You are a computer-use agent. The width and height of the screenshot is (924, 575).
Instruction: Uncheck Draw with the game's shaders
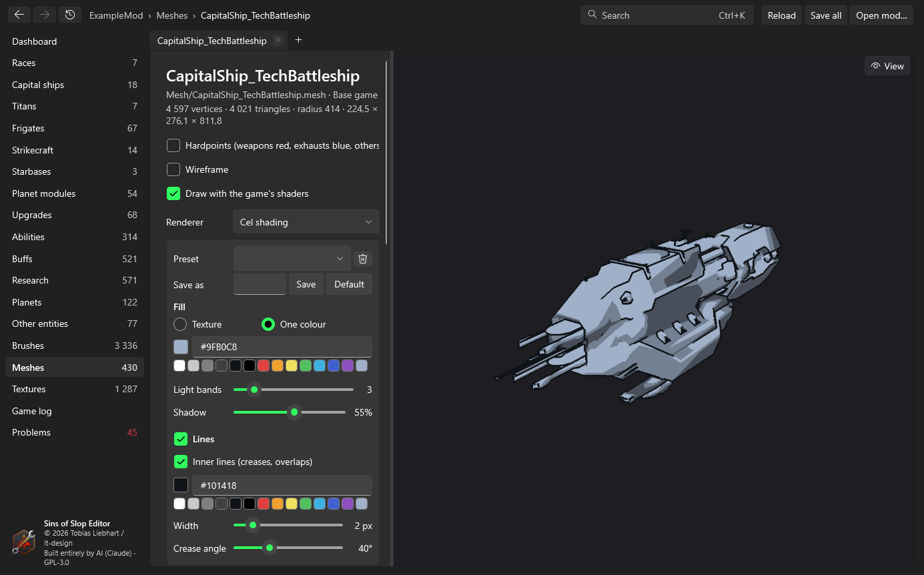173,193
